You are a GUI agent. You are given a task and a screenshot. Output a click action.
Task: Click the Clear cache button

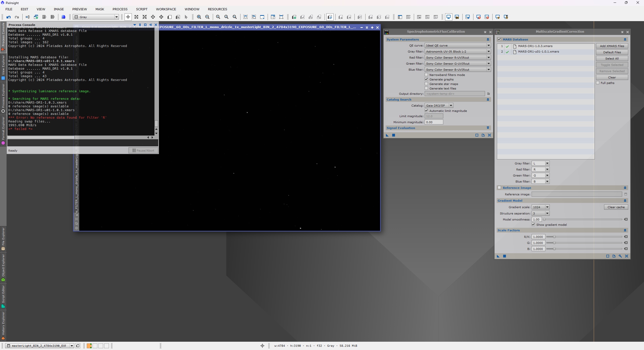pyautogui.click(x=616, y=207)
